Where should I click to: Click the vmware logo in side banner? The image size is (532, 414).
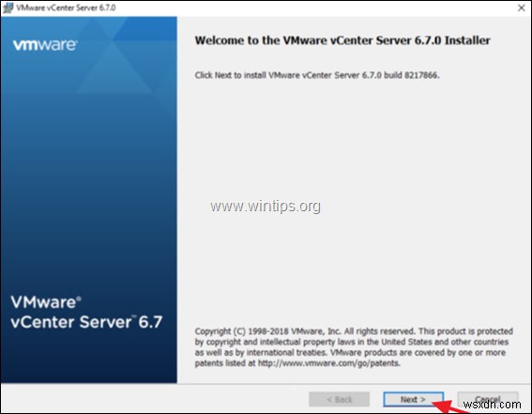(x=45, y=45)
